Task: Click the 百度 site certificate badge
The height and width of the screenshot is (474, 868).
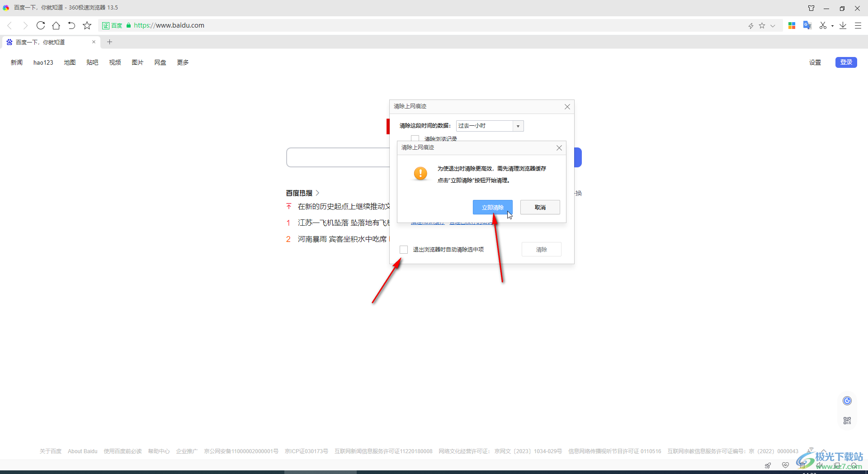Action: click(x=112, y=25)
